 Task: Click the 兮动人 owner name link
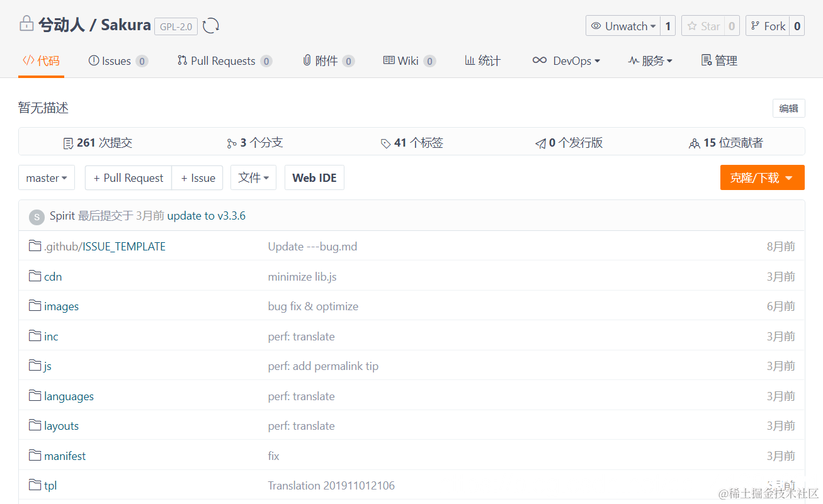pyautogui.click(x=60, y=25)
